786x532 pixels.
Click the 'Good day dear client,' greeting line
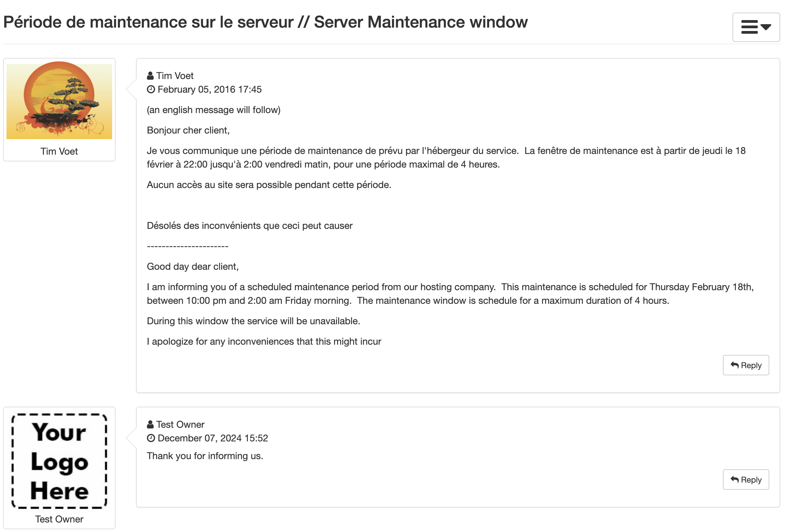pyautogui.click(x=193, y=267)
